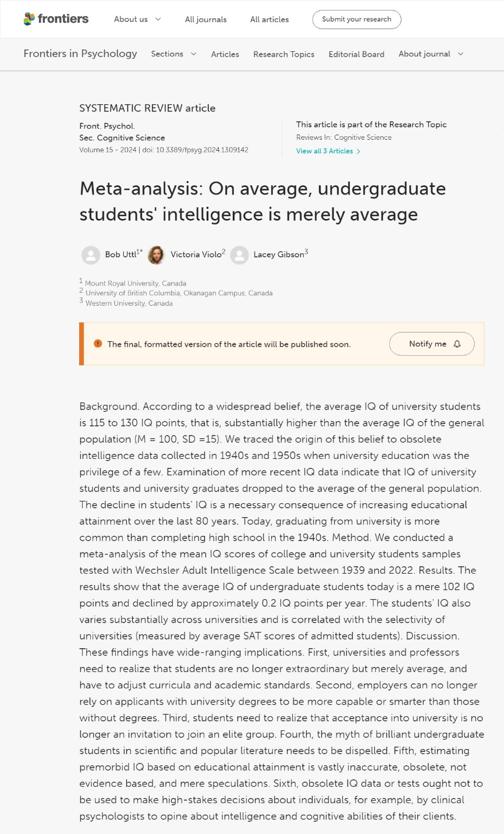Expand the About journal dropdown
Image resolution: width=504 pixels, height=834 pixels.
(x=431, y=54)
